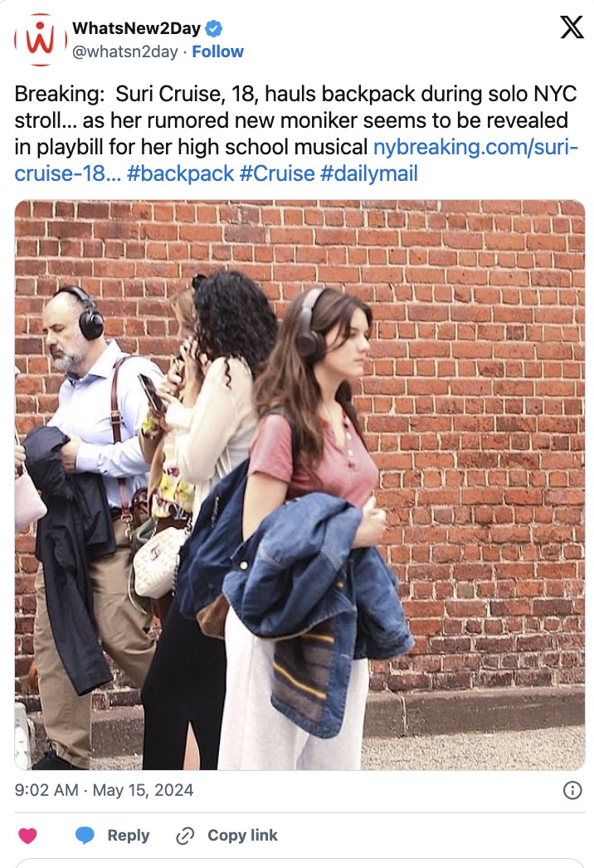Open the tweet's brick wall photo
Image resolution: width=594 pixels, height=868 pixels.
tap(299, 485)
